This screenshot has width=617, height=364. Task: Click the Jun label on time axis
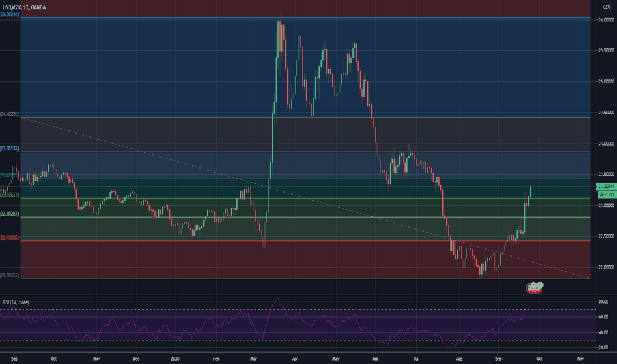tap(375, 359)
